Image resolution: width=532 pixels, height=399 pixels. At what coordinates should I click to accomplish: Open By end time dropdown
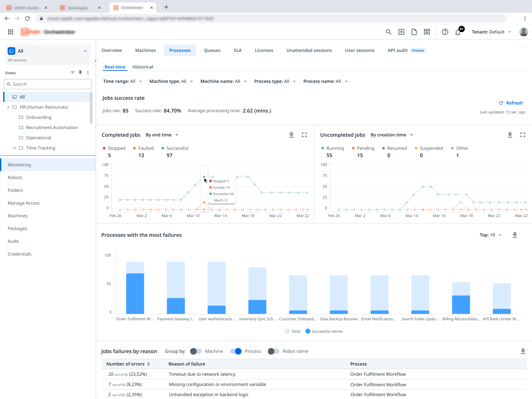(162, 135)
